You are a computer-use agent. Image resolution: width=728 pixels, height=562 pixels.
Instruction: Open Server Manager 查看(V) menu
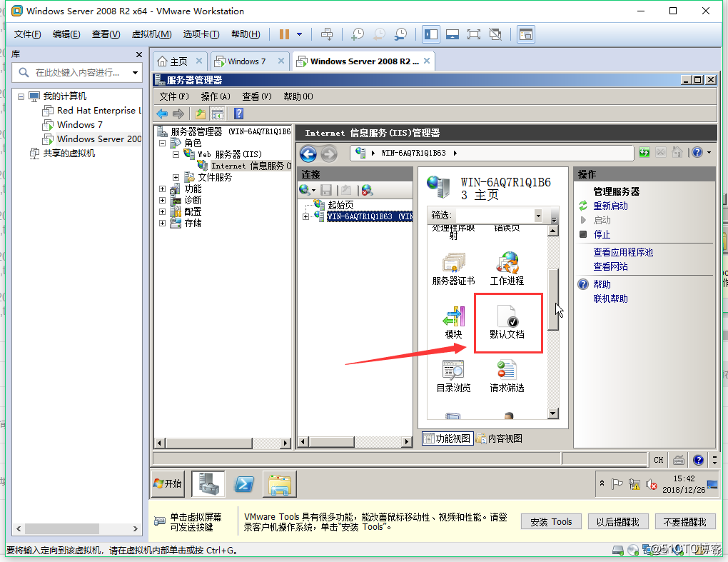(257, 96)
